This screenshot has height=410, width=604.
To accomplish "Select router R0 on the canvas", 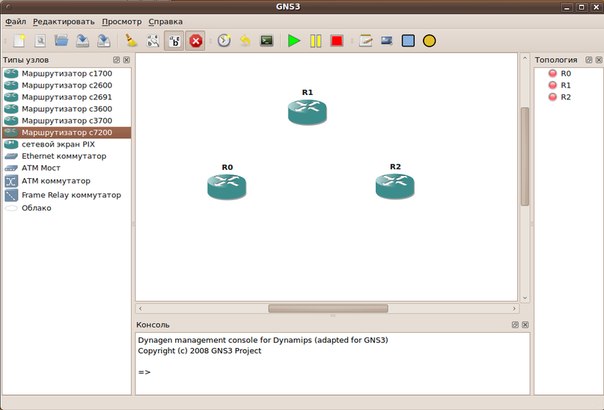I will (x=226, y=187).
